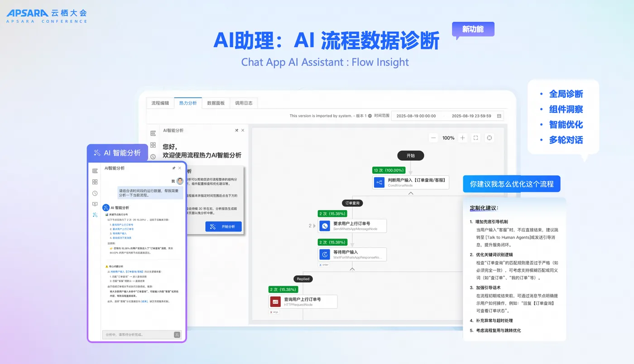
Task: Click the Apsara 云栖大会 logo
Action: 47,16
